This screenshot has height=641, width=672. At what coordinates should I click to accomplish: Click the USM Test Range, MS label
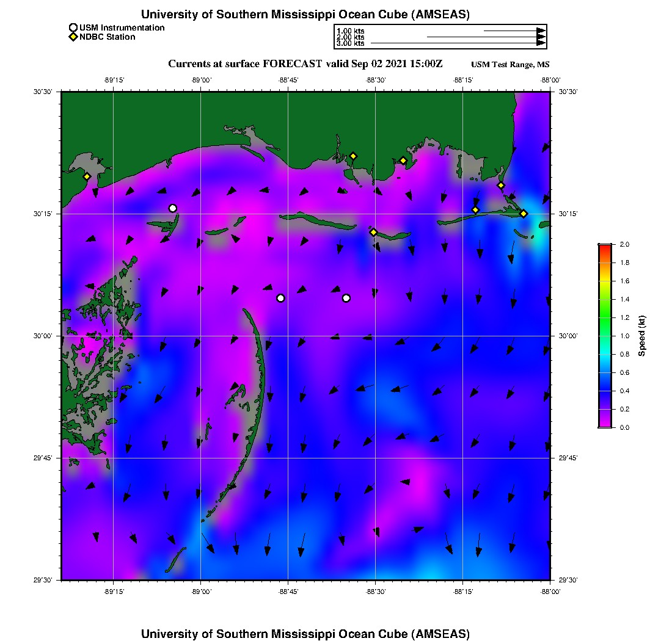click(510, 65)
